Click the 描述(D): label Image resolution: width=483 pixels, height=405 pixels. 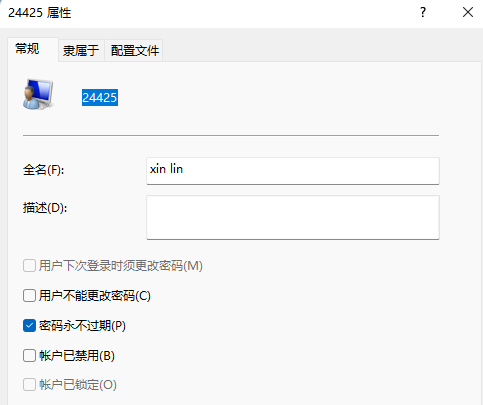(x=45, y=208)
